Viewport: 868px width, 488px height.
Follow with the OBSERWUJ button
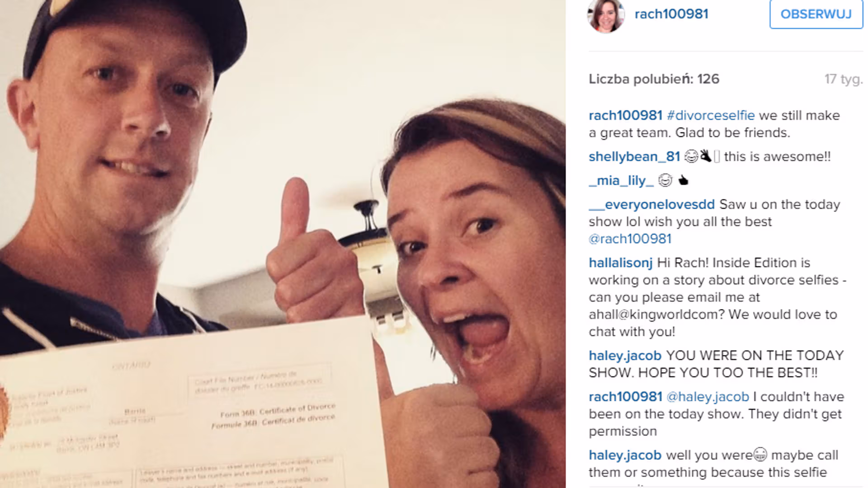(x=816, y=14)
